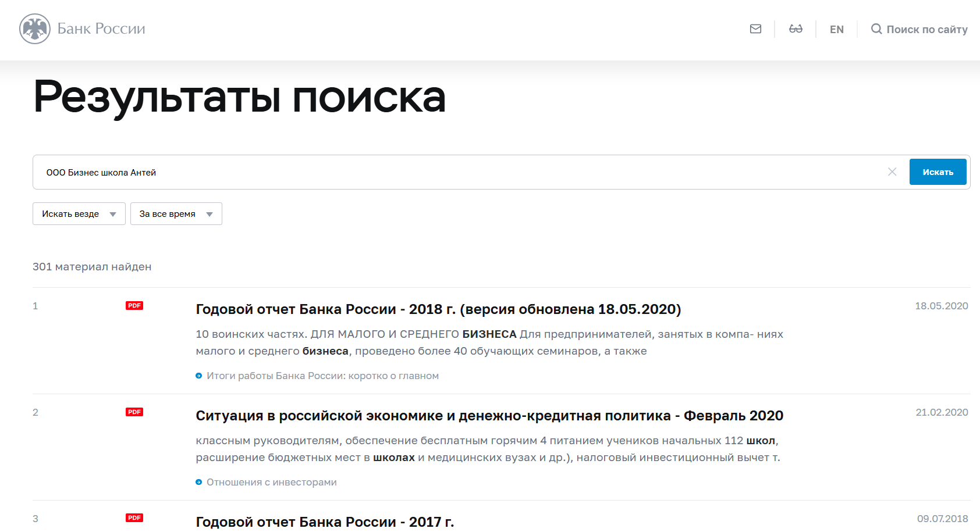Viewport: 980px width, 532px height.
Task: Click the '301 материал найден' count text
Action: coord(92,267)
